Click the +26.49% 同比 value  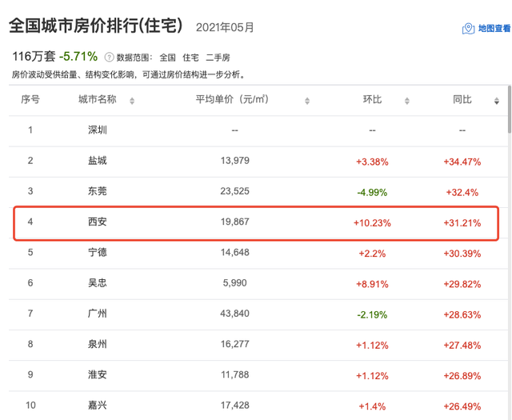[x=462, y=406]
